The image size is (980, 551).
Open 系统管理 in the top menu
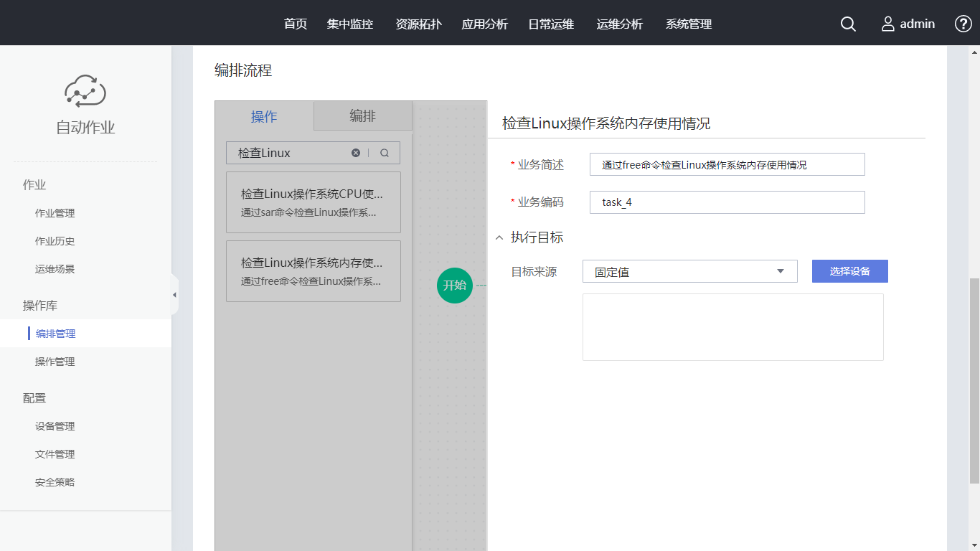pyautogui.click(x=689, y=24)
